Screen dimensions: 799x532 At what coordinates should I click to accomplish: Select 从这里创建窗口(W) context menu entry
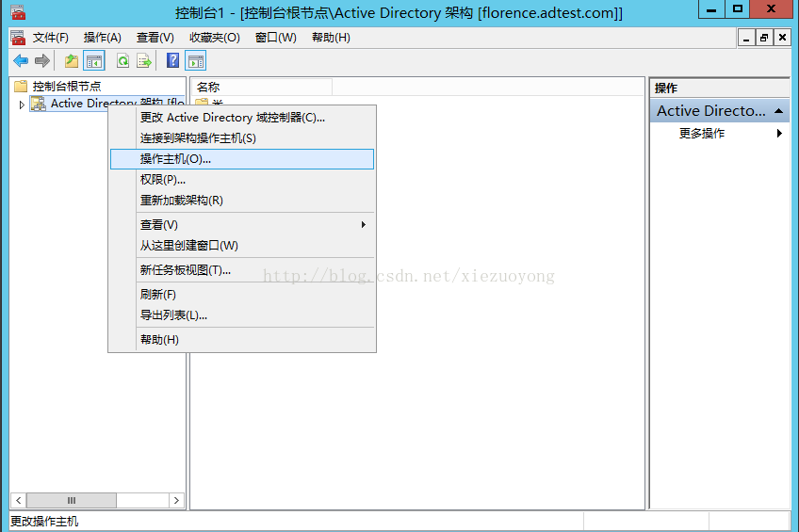[242, 246]
